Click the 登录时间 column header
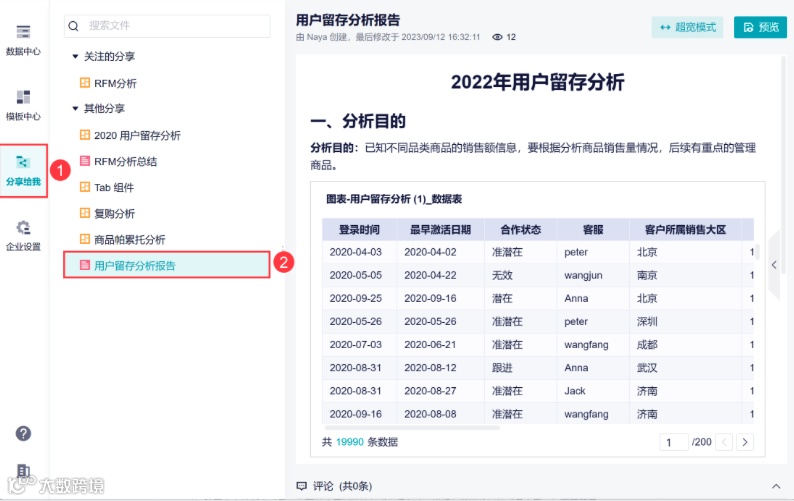 (359, 229)
